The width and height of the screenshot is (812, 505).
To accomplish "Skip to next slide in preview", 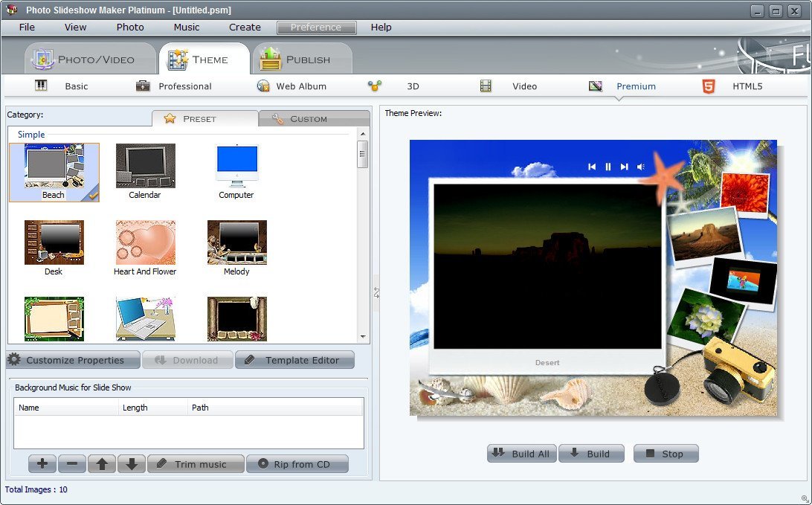I will (624, 166).
